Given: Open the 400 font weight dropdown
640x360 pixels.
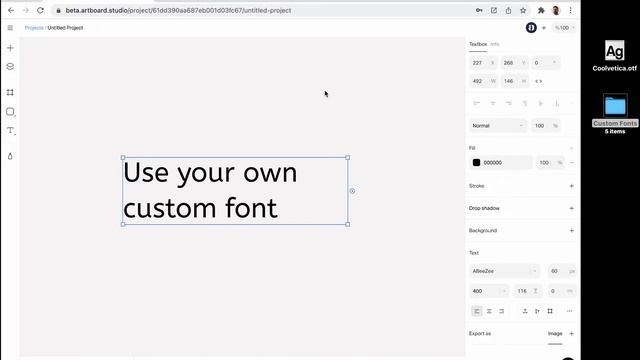Looking at the screenshot, I should click(x=489, y=291).
